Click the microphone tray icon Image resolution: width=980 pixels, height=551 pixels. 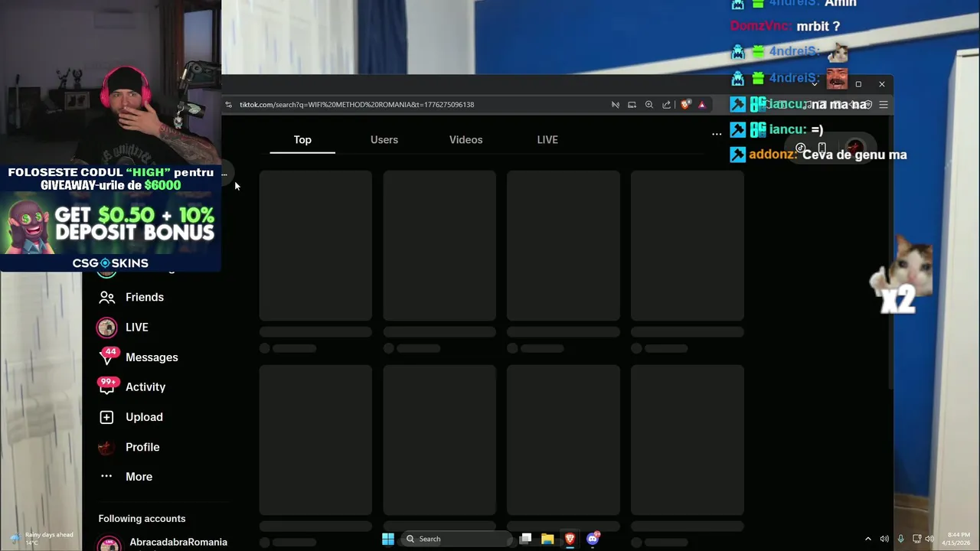[900, 539]
